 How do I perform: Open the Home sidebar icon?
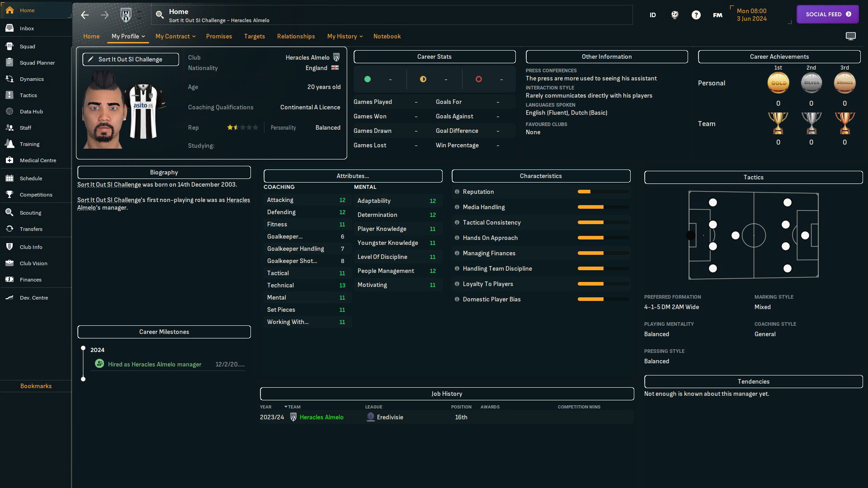[x=9, y=10]
